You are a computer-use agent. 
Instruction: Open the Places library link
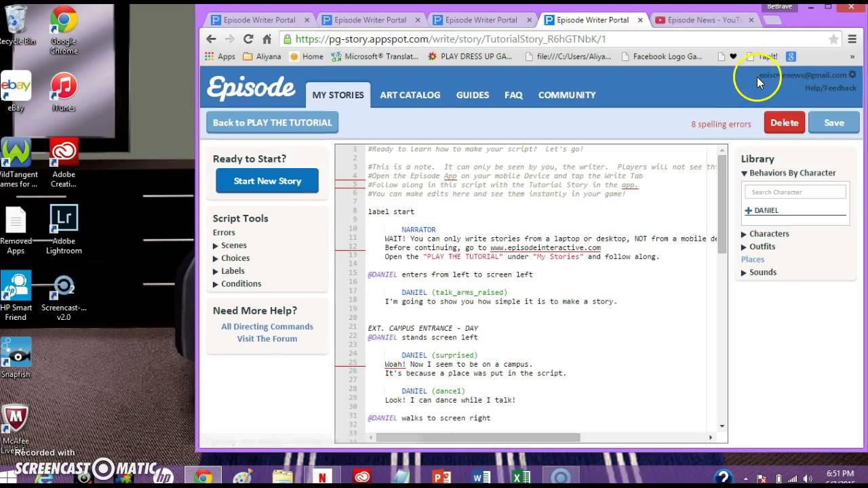pos(753,260)
